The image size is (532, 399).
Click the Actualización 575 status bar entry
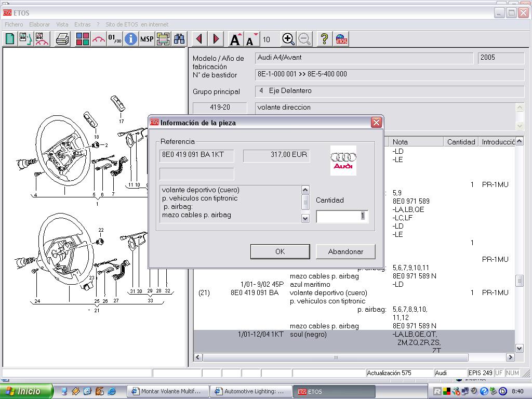(400, 373)
